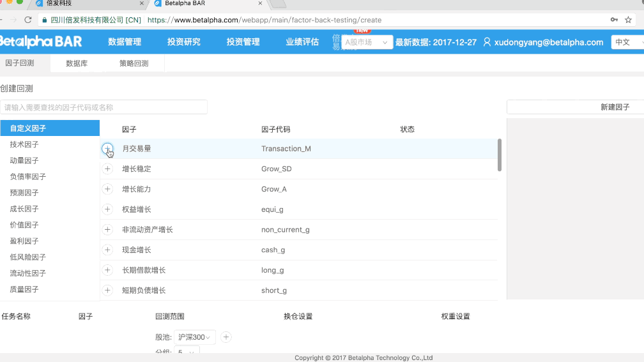Click the Betalpha BAR logo
Viewport: 644px width, 362px height.
41,41
